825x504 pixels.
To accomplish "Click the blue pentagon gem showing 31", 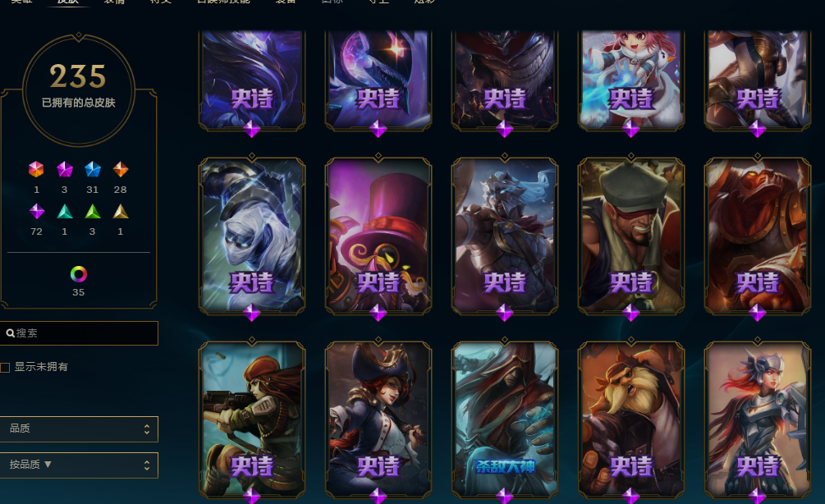I will (x=93, y=169).
